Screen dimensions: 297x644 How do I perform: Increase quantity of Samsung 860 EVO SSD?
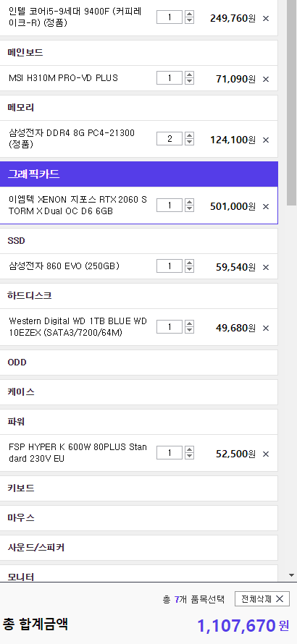189,263
